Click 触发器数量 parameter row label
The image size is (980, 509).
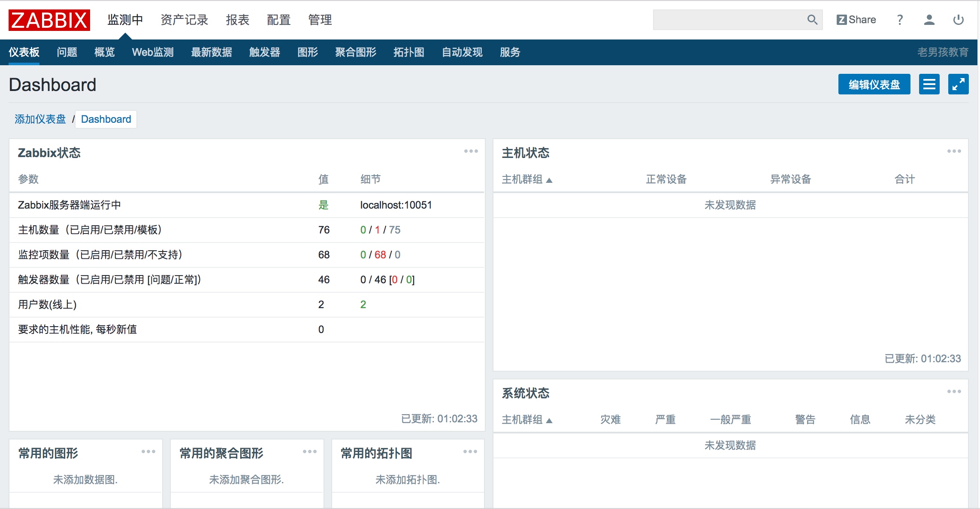(x=109, y=280)
